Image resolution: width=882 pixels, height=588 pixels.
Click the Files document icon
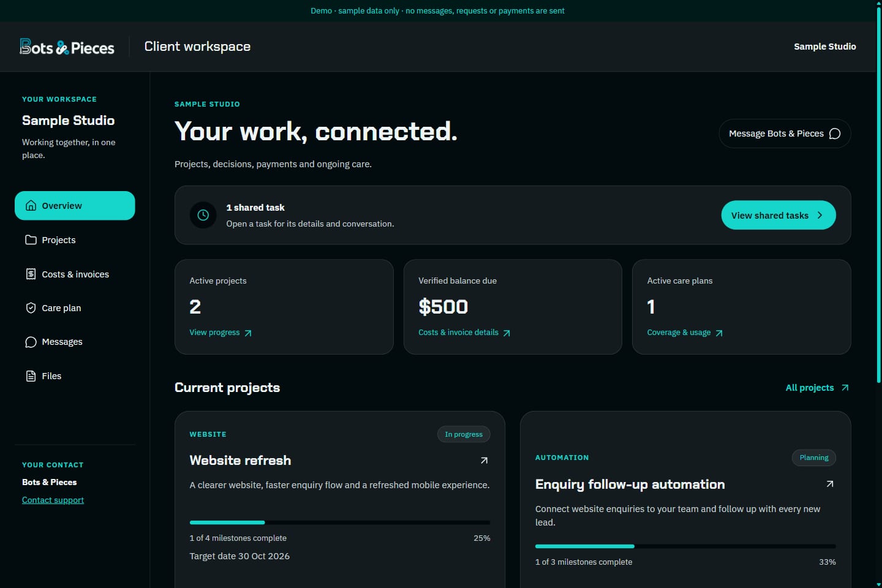click(x=31, y=376)
